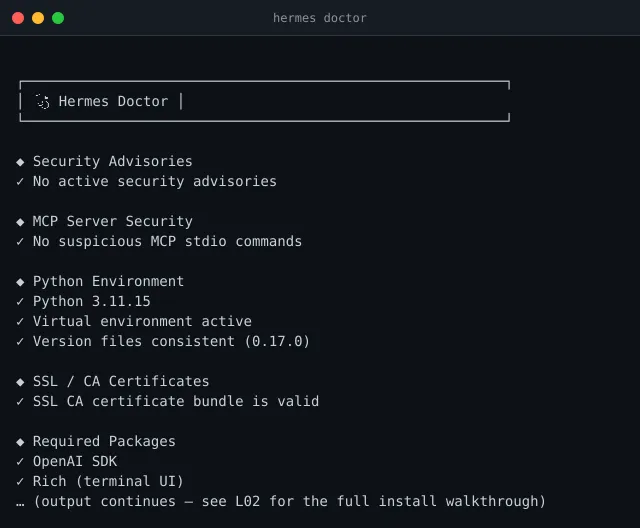Click the green maximize window button
The width and height of the screenshot is (640, 528).
[58, 18]
